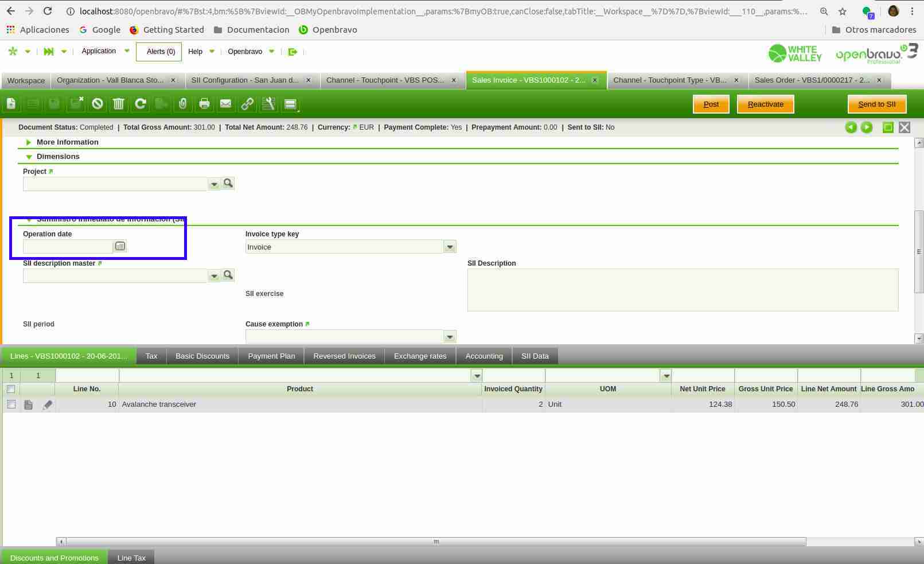Screen dimensions: 924x564
Task: Open the Cause exemption dropdown
Action: pos(450,336)
